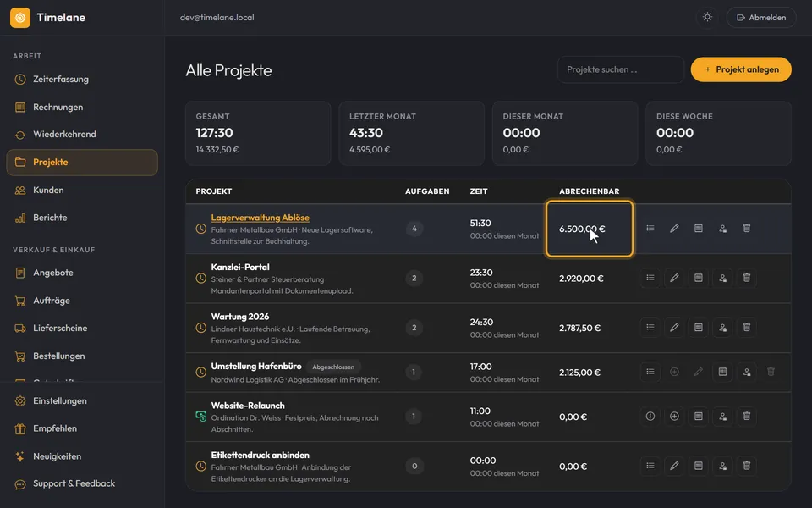This screenshot has width=812, height=508.
Task: Open invoice icon for Kanzlei-Portal row
Action: click(698, 278)
